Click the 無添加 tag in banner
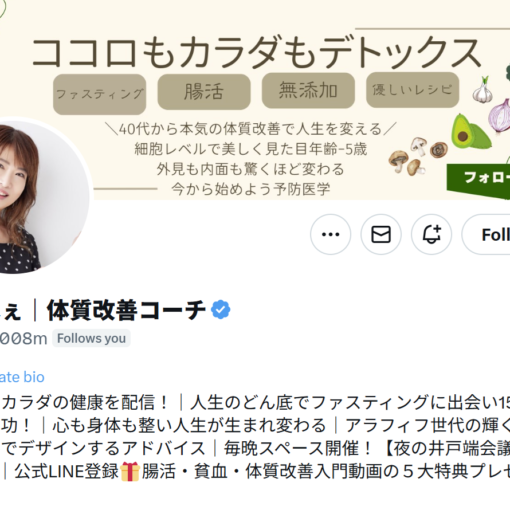This screenshot has width=510, height=510. [x=308, y=90]
